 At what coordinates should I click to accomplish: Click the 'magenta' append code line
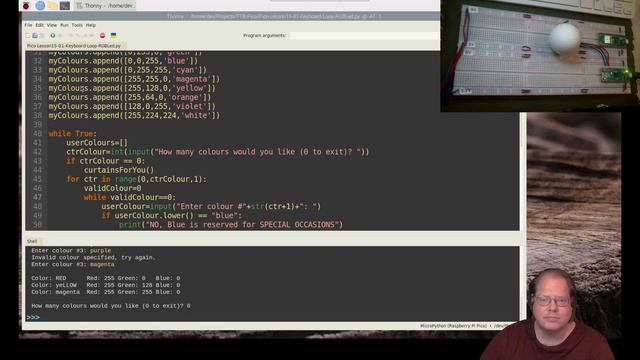(x=134, y=79)
